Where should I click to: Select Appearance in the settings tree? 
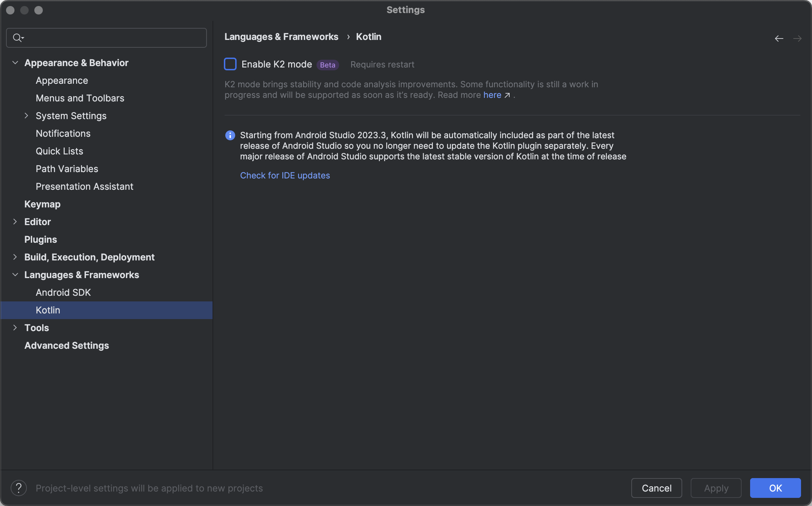click(62, 81)
